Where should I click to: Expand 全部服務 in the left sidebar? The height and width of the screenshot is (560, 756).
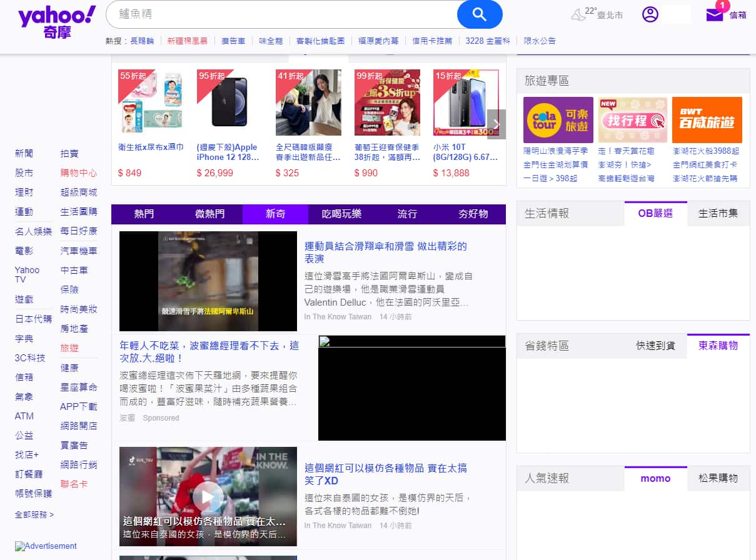pyautogui.click(x=34, y=514)
